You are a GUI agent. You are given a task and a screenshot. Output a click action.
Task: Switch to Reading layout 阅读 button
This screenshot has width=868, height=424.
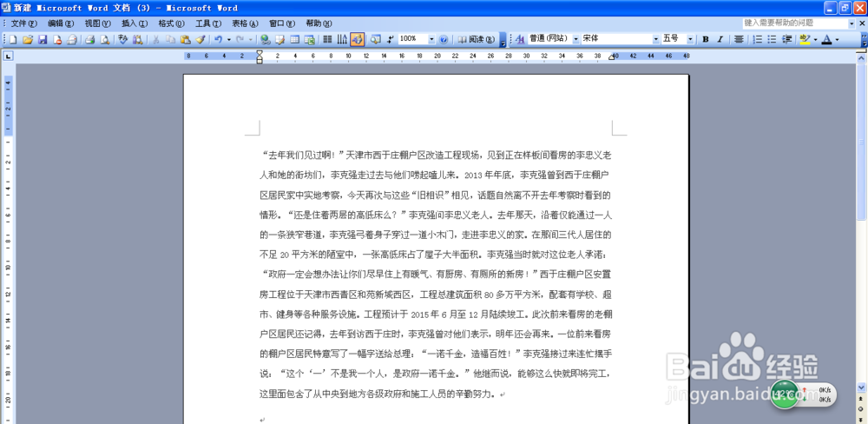pos(476,39)
